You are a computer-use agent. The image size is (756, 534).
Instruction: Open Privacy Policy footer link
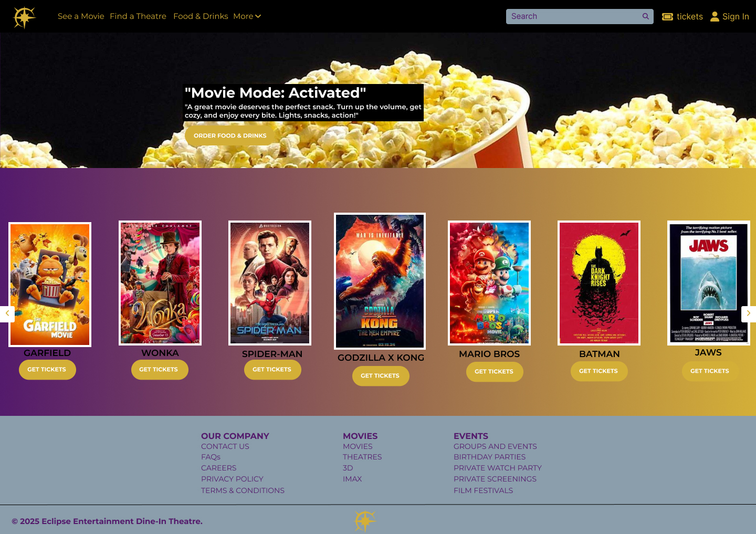tap(232, 479)
